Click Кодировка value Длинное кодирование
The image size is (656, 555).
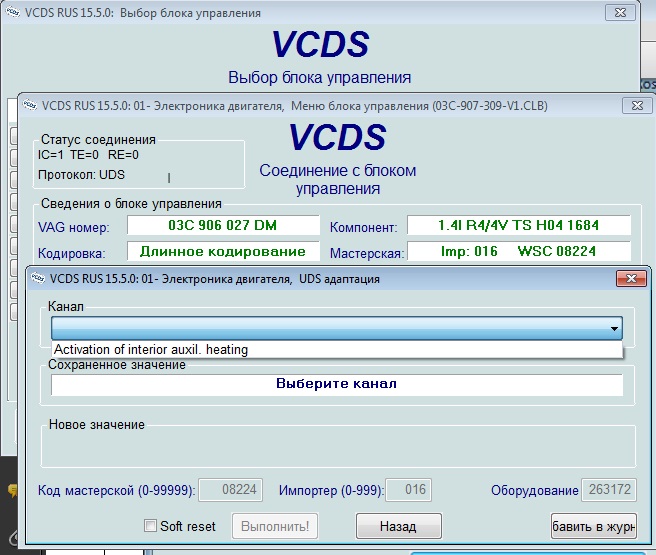tap(223, 251)
